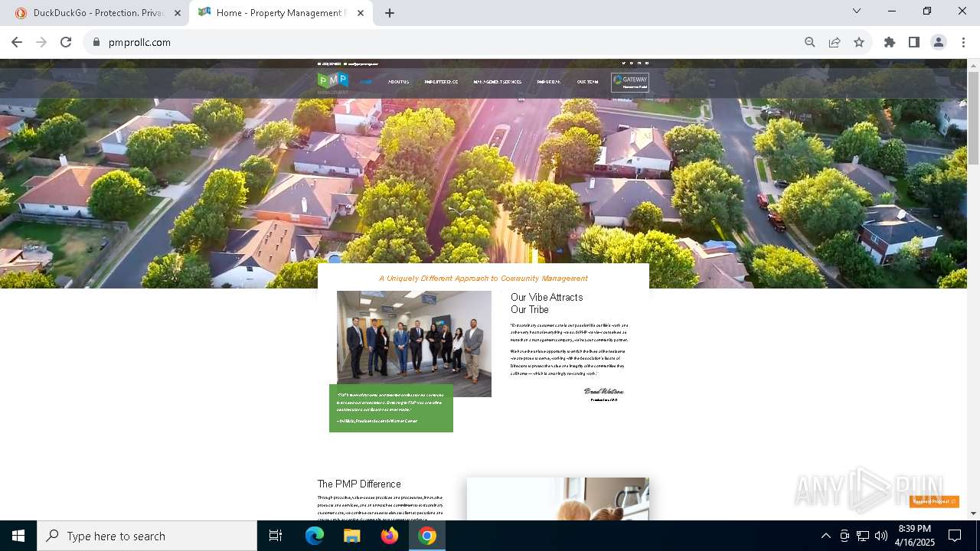
Task: Open network status tray icon
Action: pos(863,536)
